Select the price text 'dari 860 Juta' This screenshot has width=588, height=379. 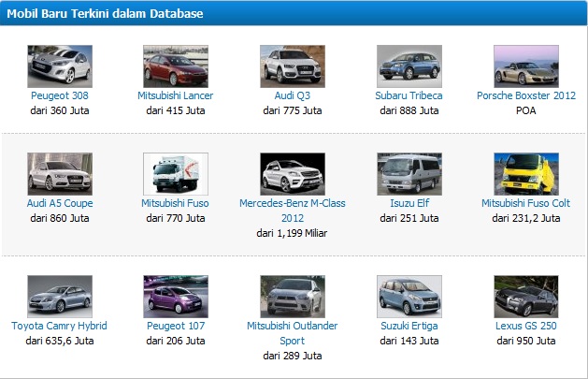(x=60, y=218)
